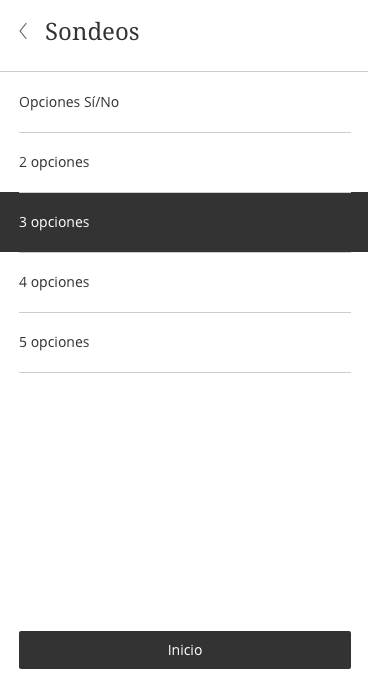This screenshot has height=676, width=368.
Task: Choose the 2 opciones poll type
Action: pyautogui.click(x=185, y=163)
